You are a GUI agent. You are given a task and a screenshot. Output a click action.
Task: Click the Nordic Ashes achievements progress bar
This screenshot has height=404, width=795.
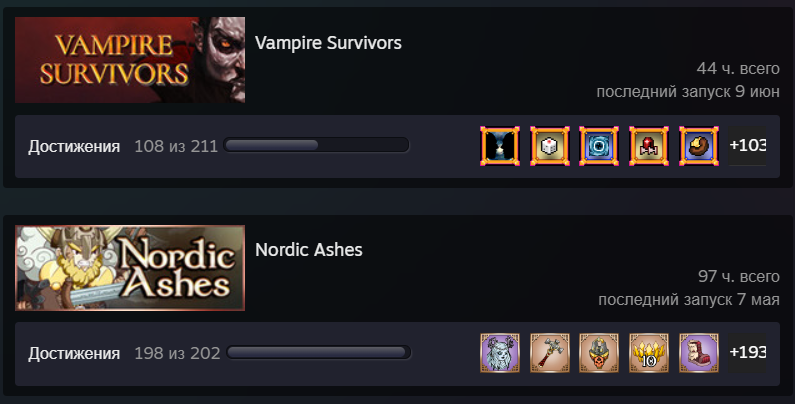point(318,352)
